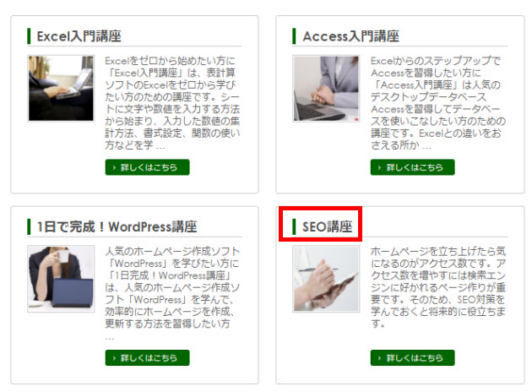This screenshot has height=392, width=532.
Task: Open the SEO講座 writing hand thumbnail
Action: (326, 279)
